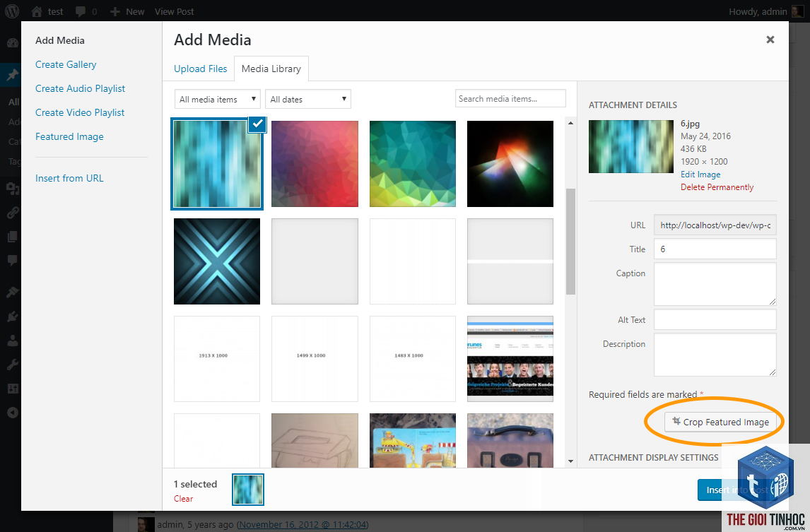Viewport: 810px width, 532px height.
Task: Click the Collapse menu arrow icon in the sidebar
Action: (13, 413)
